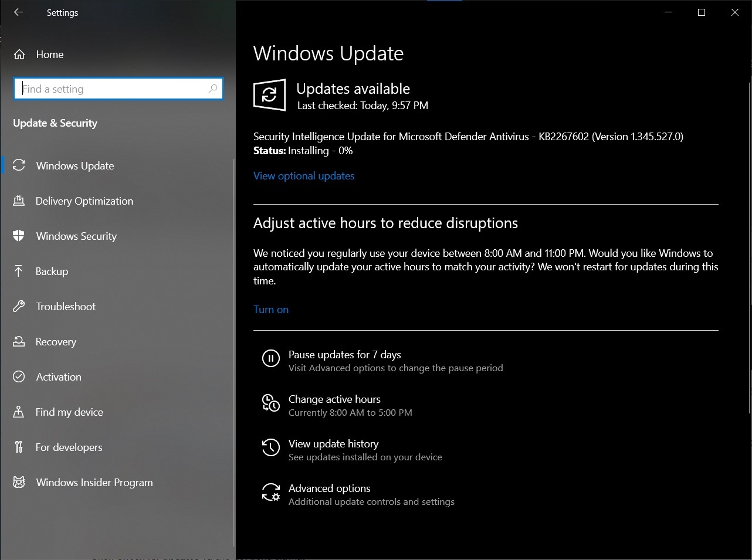Click the active hours clock icon
The image size is (752, 560).
[270, 403]
